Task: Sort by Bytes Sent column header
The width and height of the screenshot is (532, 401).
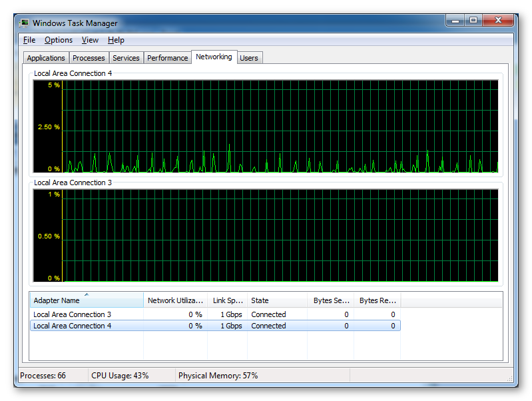Action: pos(331,300)
